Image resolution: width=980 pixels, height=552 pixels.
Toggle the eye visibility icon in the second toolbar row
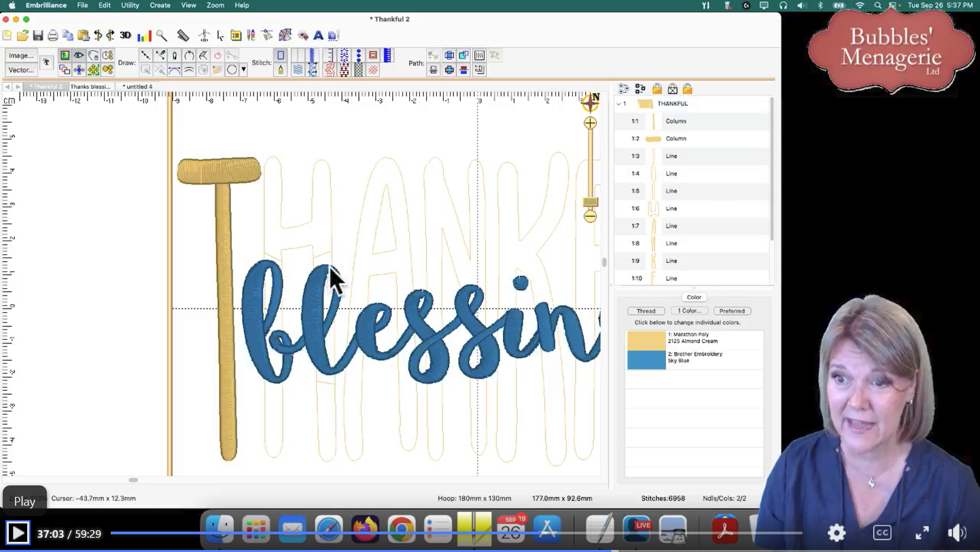(79, 55)
